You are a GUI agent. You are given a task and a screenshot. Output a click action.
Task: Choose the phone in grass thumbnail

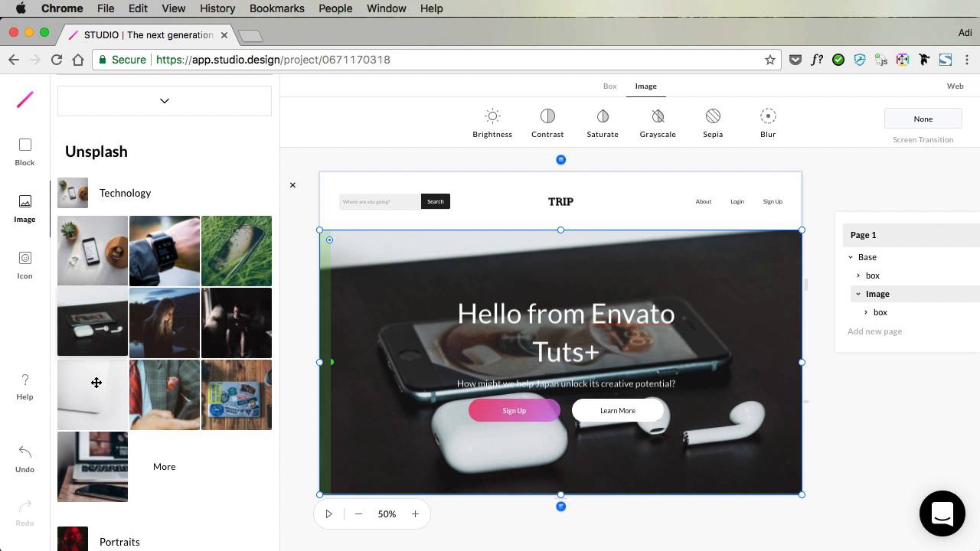(237, 251)
